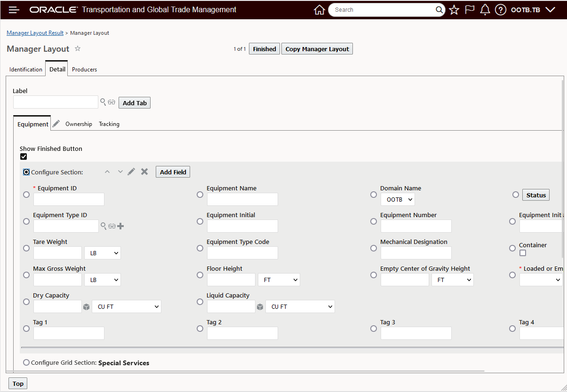Click Dry Capacity cube calculator icon
This screenshot has height=392, width=567.
[x=86, y=307]
